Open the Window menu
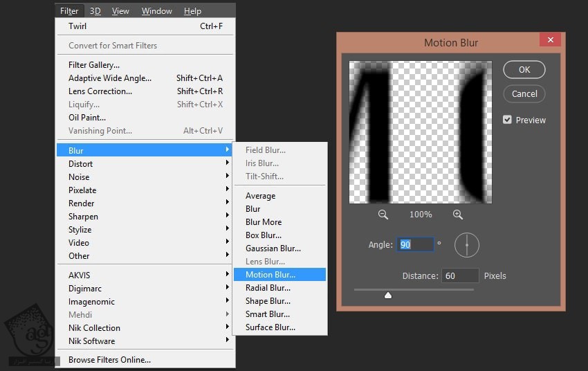 point(157,11)
